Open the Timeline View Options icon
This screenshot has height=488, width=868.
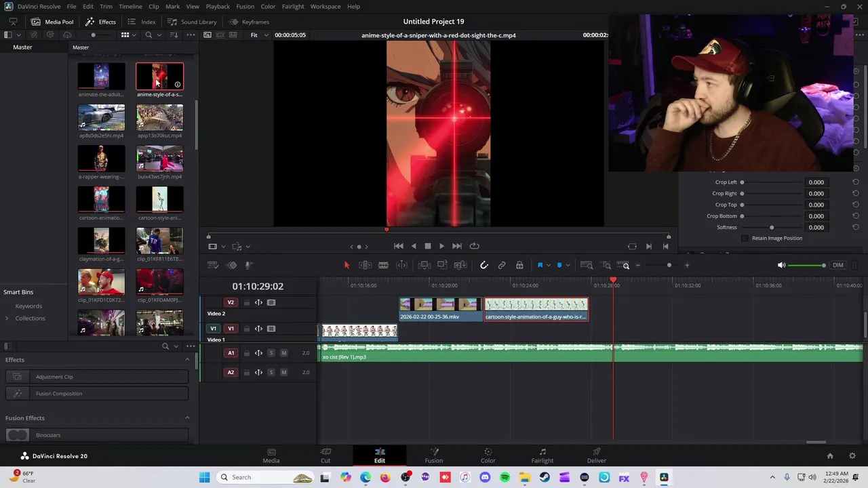[213, 265]
